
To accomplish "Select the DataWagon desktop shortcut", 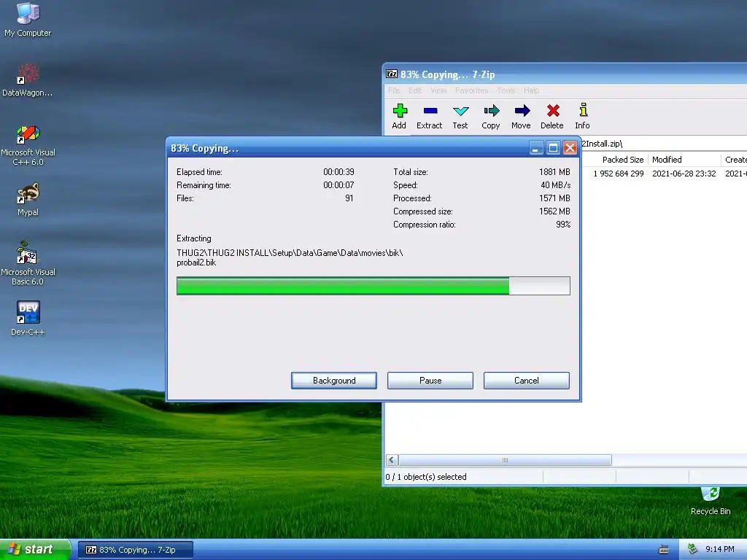I will (28, 80).
